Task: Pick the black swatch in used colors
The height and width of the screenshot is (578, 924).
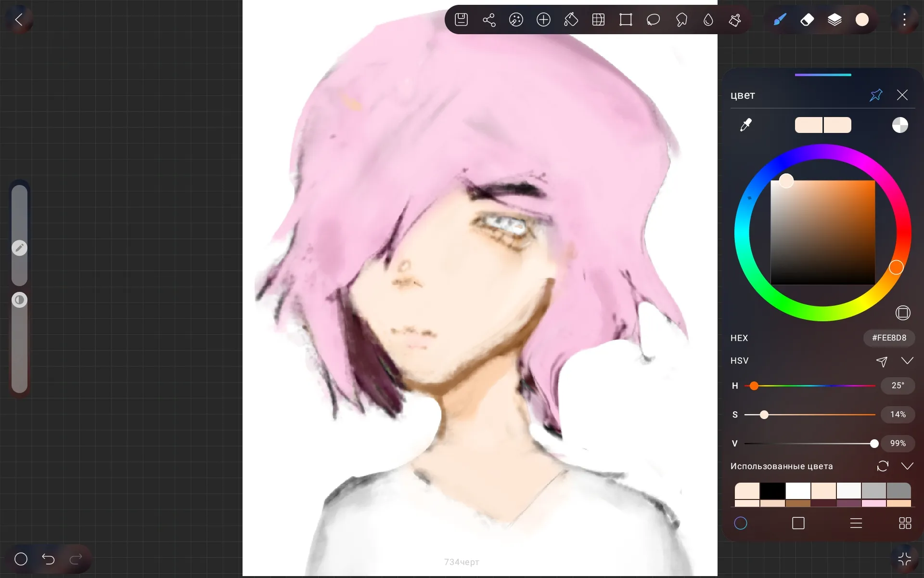Action: (x=772, y=491)
